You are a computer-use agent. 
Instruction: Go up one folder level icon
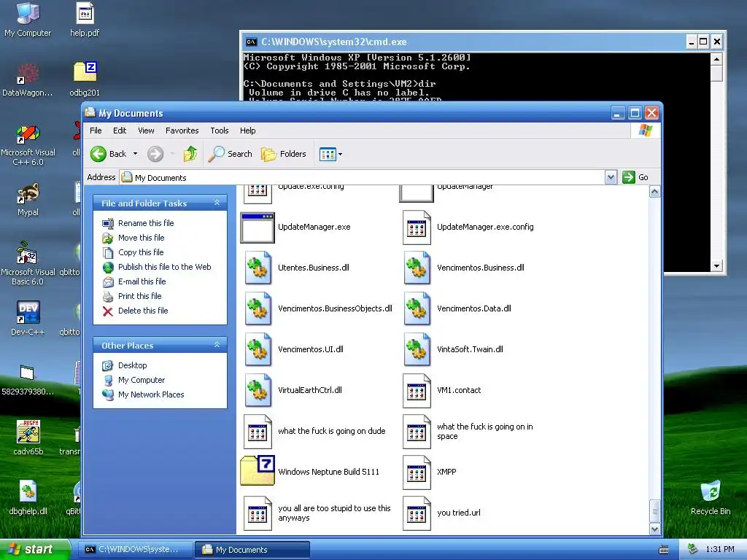point(190,154)
